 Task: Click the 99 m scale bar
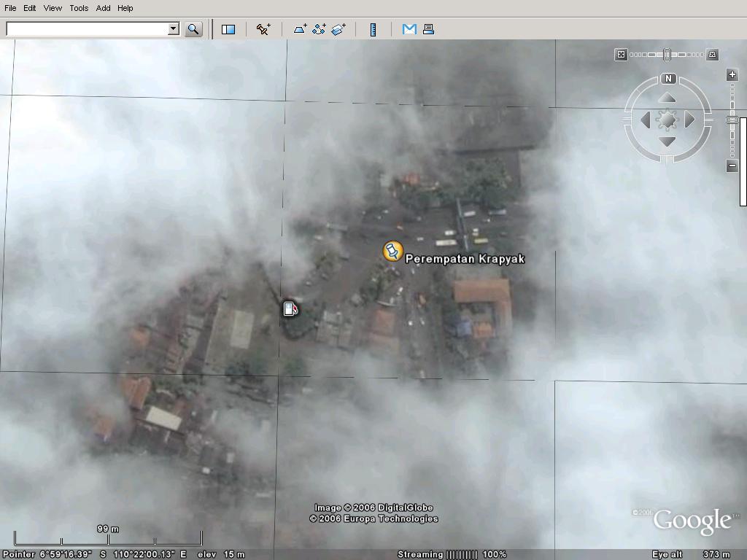(108, 537)
